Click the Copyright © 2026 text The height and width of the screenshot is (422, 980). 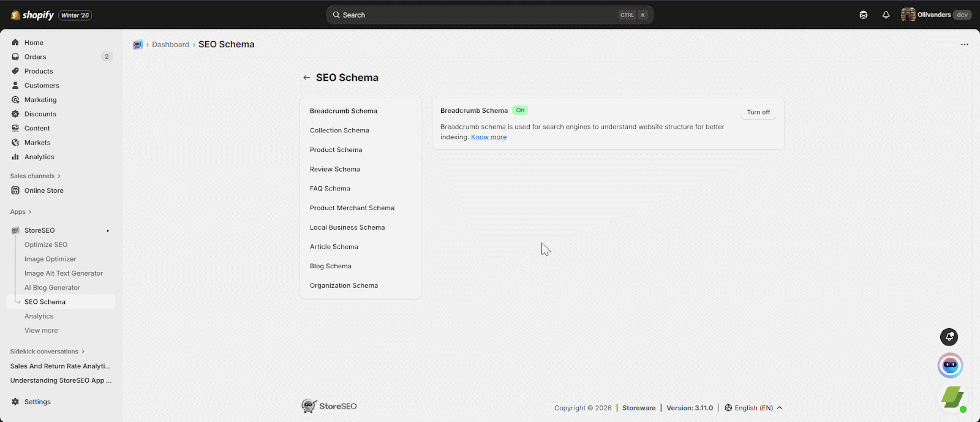(x=582, y=408)
